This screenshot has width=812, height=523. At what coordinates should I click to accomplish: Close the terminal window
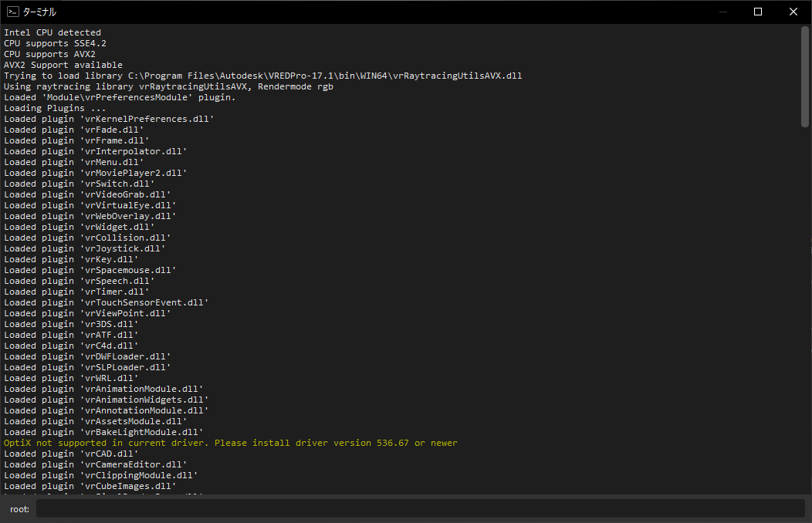pyautogui.click(x=793, y=12)
